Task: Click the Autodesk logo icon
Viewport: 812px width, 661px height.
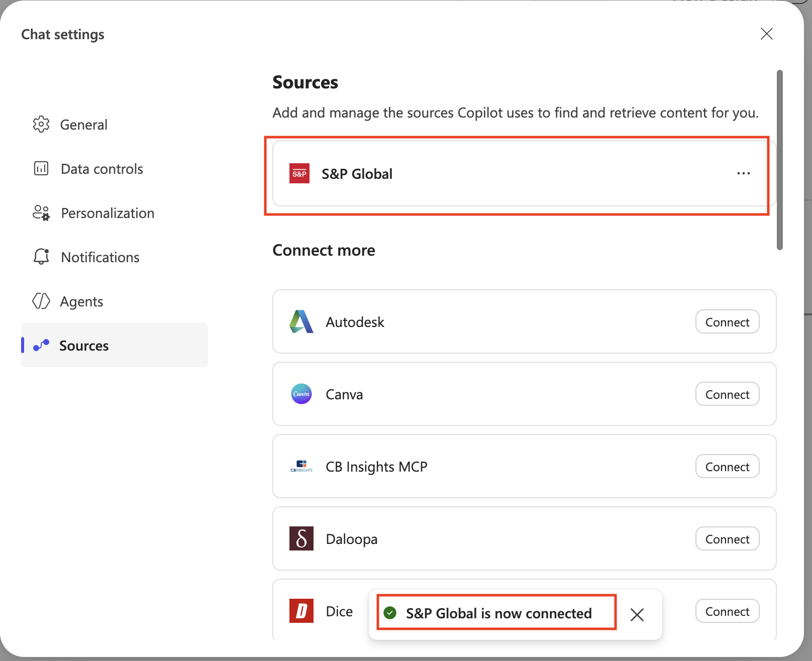Action: coord(301,321)
